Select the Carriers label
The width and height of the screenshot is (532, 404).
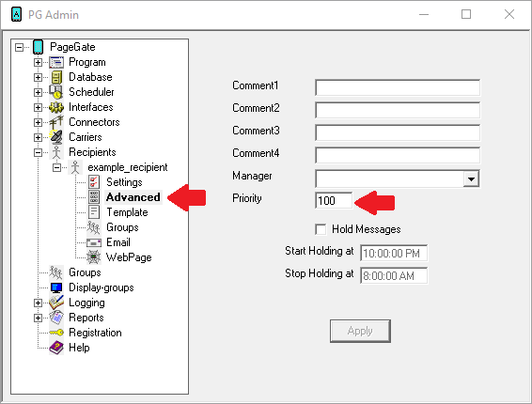86,137
